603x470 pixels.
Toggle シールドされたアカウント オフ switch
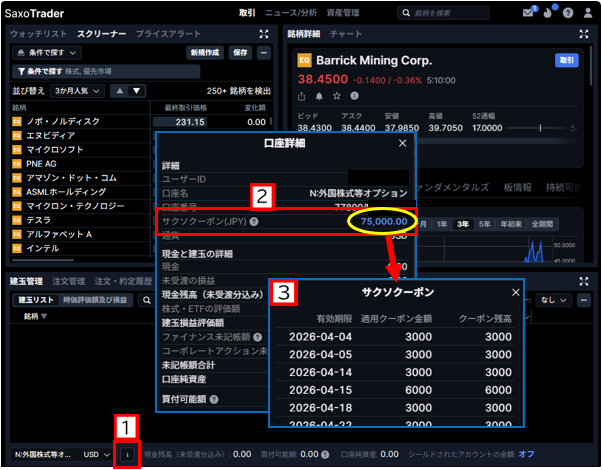click(x=526, y=454)
